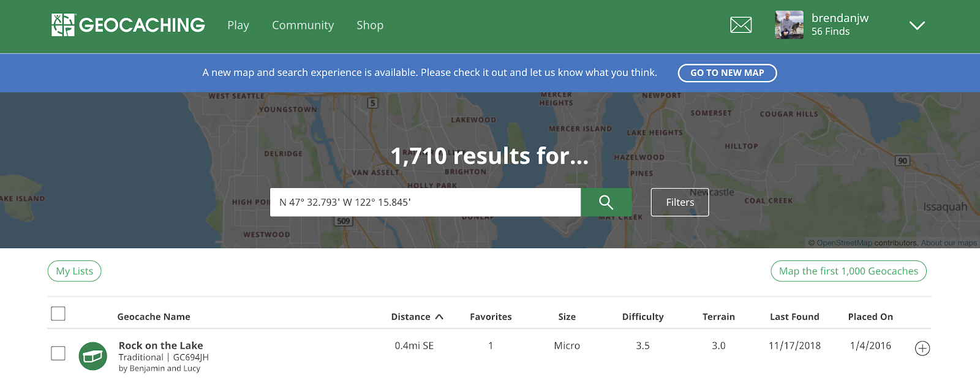
Task: Click the GEOCACHING wordmark
Action: point(142,25)
